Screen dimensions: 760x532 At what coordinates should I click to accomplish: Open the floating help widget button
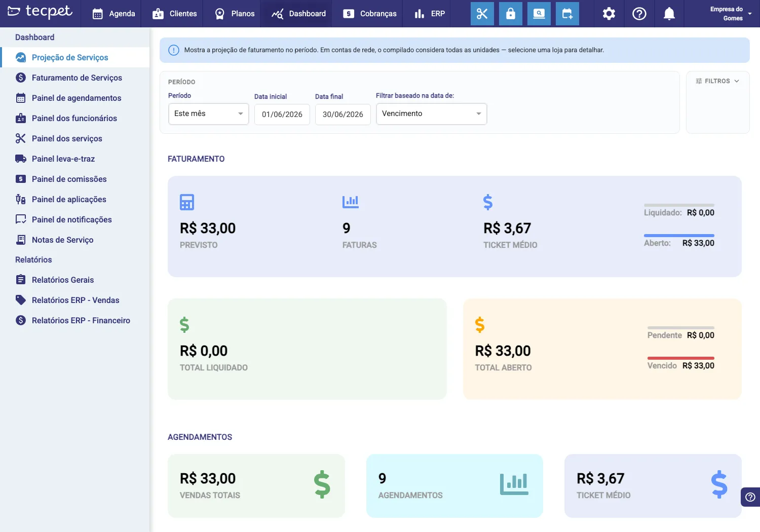coord(750,497)
